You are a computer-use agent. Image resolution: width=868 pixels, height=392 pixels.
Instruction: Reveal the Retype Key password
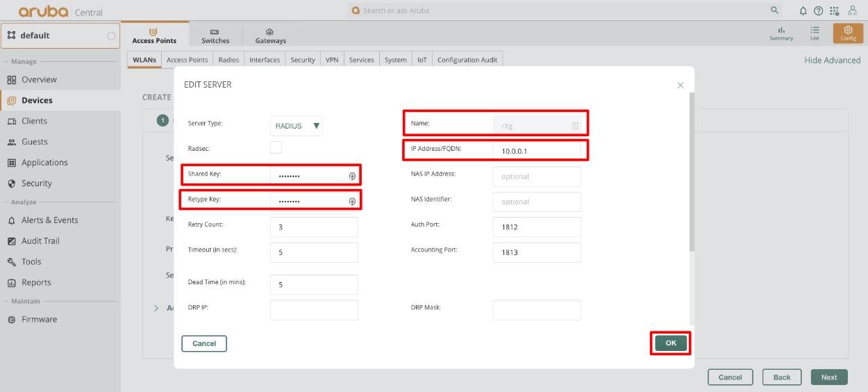[352, 202]
